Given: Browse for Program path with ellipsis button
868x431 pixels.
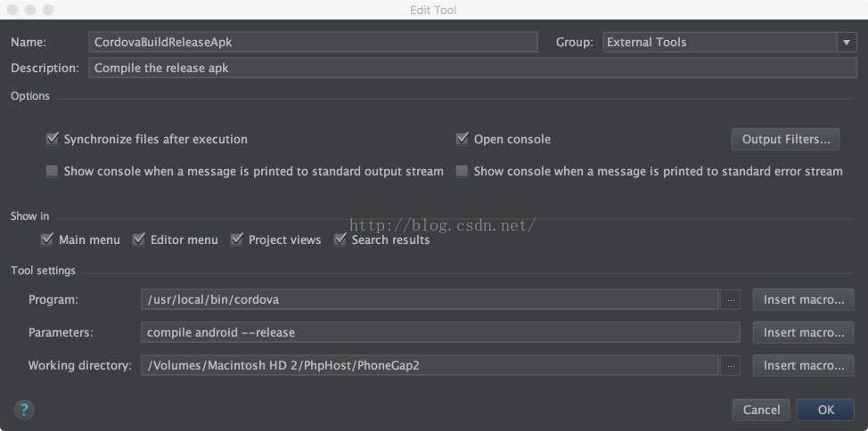Looking at the screenshot, I should pos(730,300).
